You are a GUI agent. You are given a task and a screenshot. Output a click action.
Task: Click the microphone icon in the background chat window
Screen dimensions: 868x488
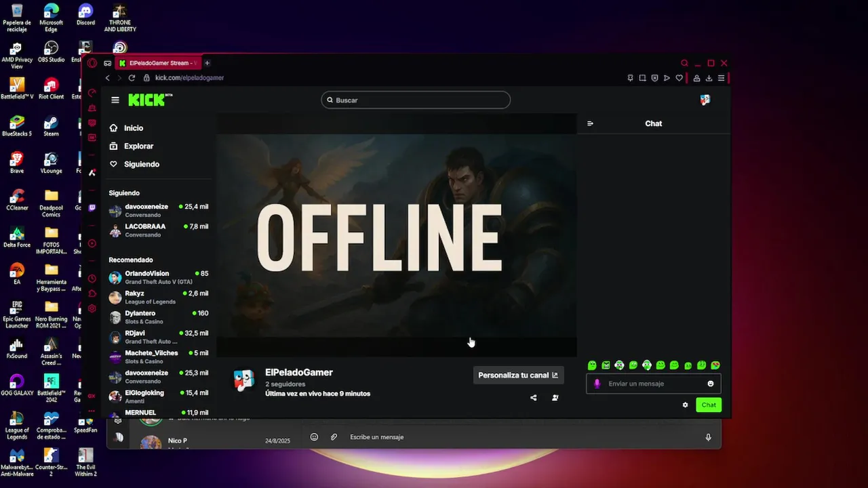[708, 437]
